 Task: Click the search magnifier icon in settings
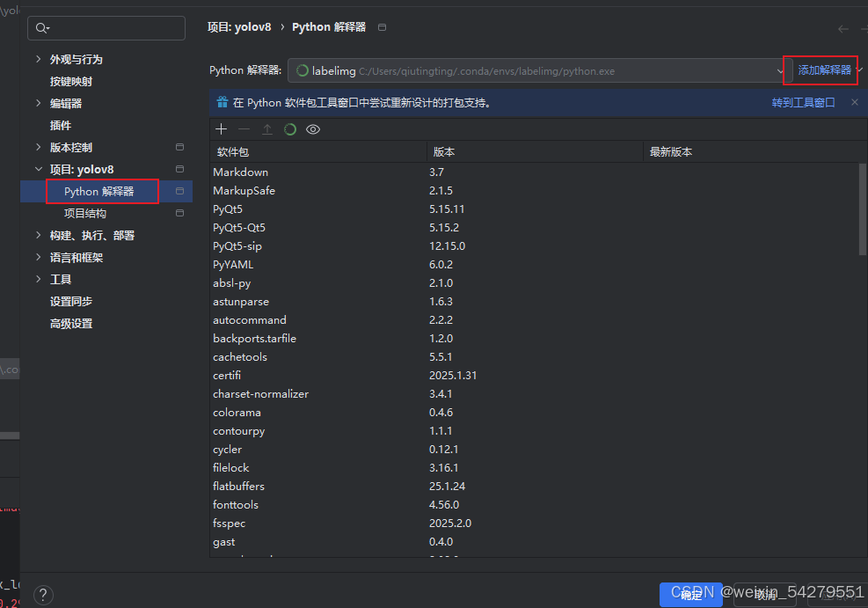(42, 27)
